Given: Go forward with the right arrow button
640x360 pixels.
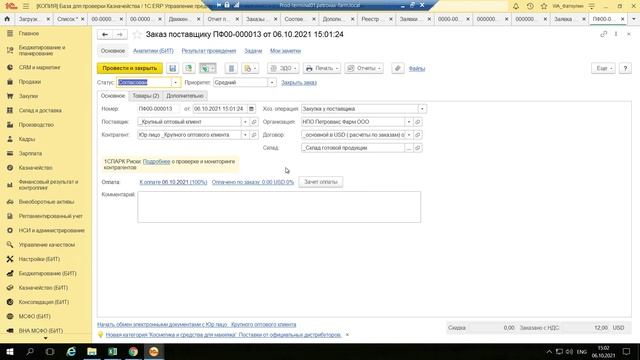Looking at the screenshot, I should click(x=120, y=35).
